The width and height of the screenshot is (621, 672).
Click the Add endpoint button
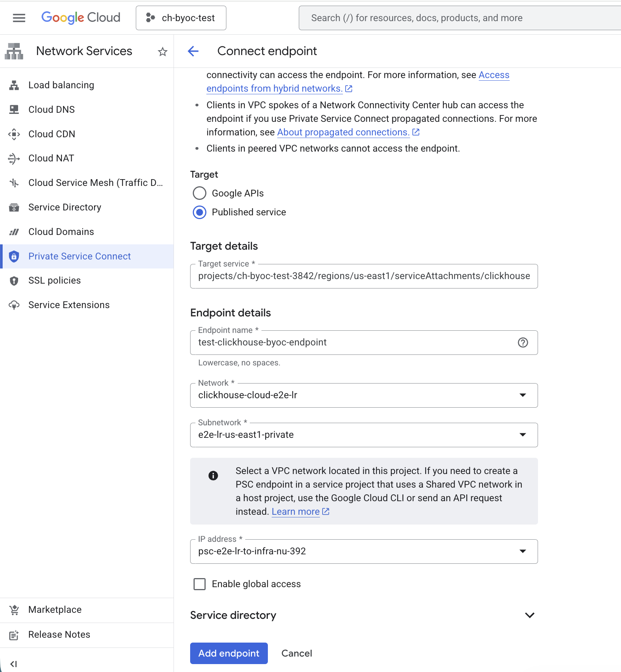click(x=229, y=654)
